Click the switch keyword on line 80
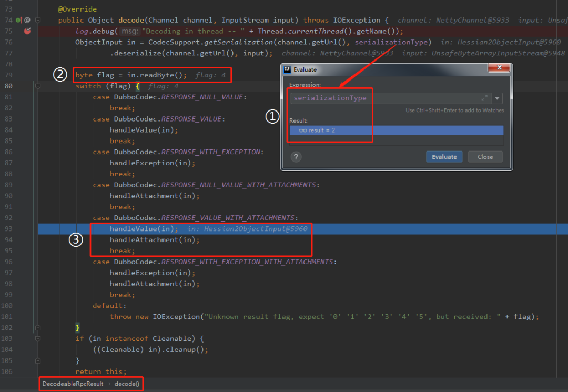 click(88, 86)
